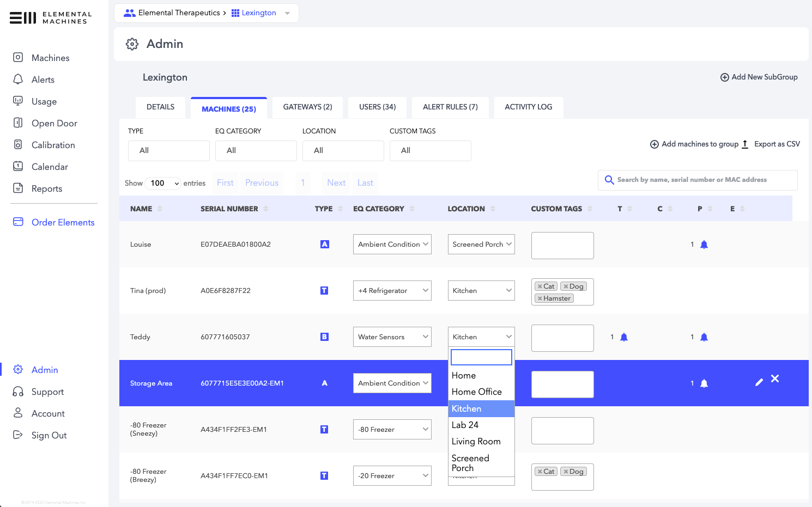Remove the Cat tag from Tina (prod)

540,286
